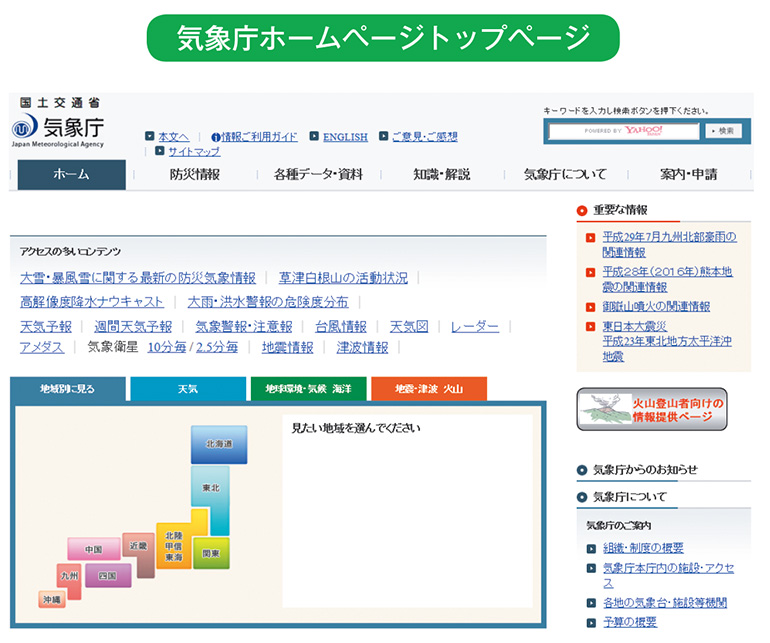
Task: Click the 四国 region block
Action: coord(108,576)
